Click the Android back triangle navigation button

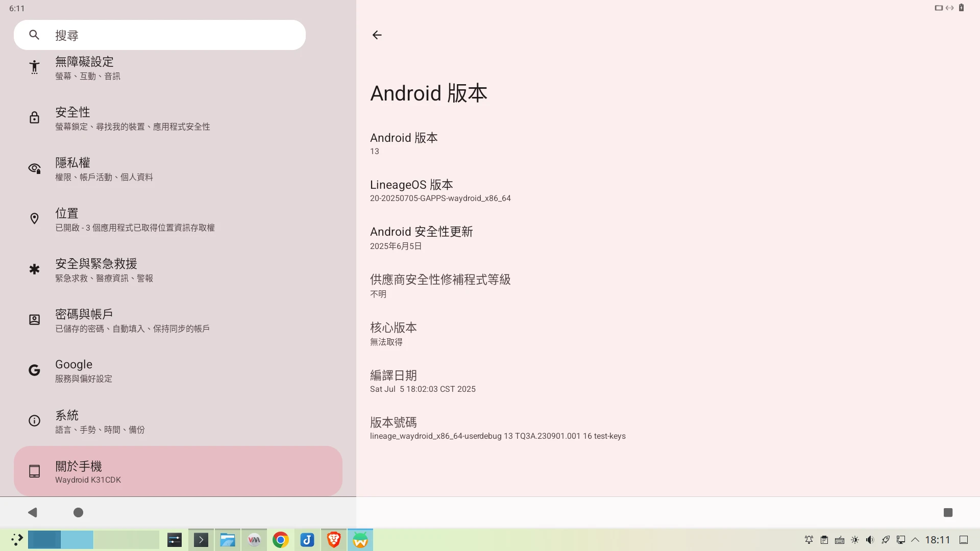33,512
